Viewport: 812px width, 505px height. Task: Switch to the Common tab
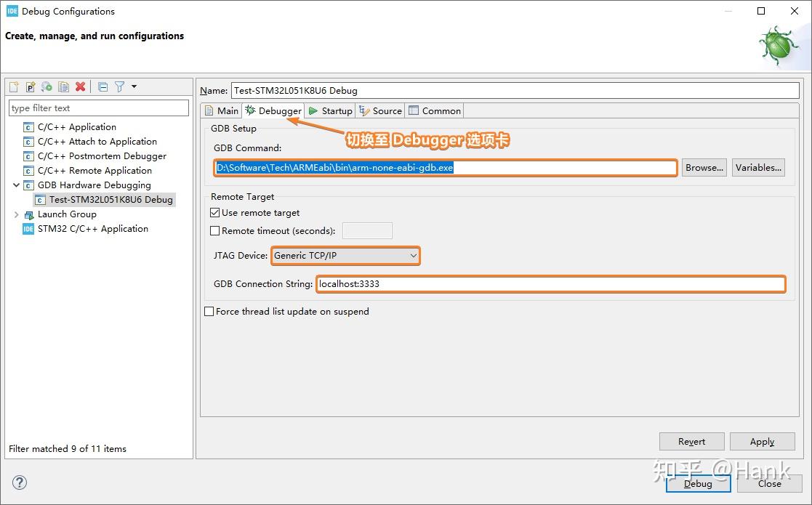[x=435, y=111]
